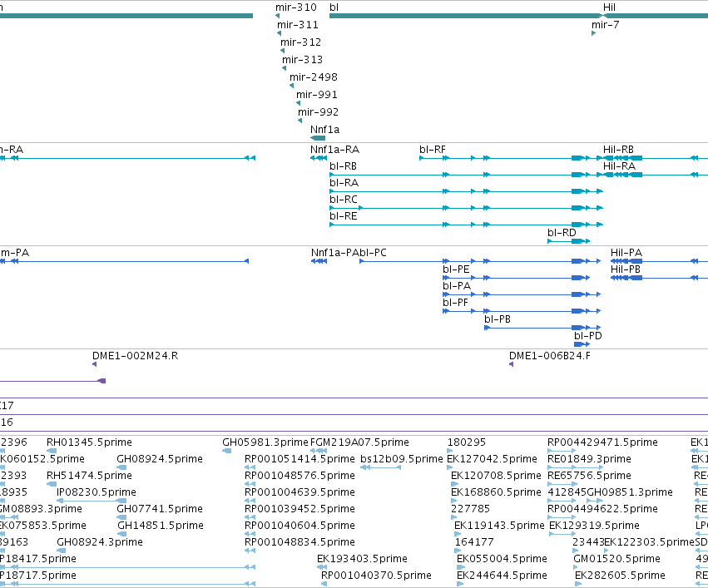Image resolution: width=708 pixels, height=588 pixels.
Task: Select the IP08230.5prime EST label
Action: [97, 492]
